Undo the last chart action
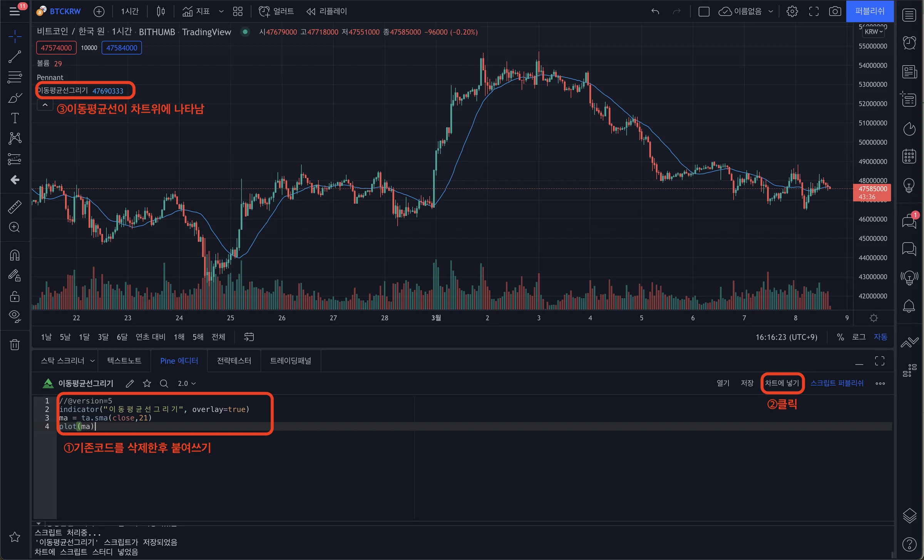Image resolution: width=924 pixels, height=560 pixels. (x=655, y=12)
